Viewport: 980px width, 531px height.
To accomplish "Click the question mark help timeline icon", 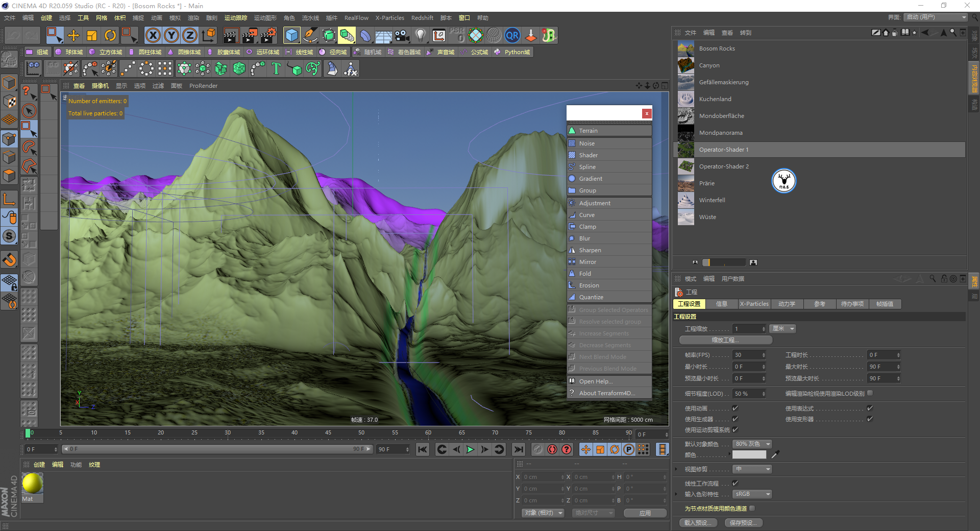I will click(567, 449).
